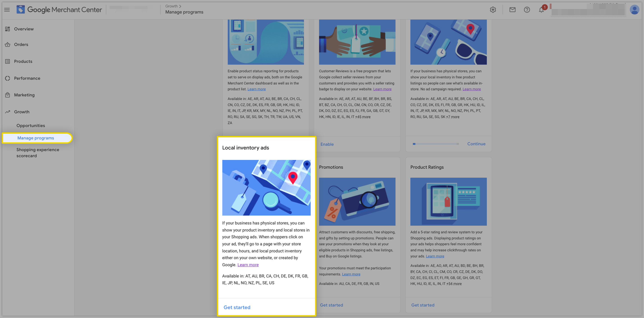Open the help question mark icon
Viewport: 644px width, 318px height.
pos(527,10)
